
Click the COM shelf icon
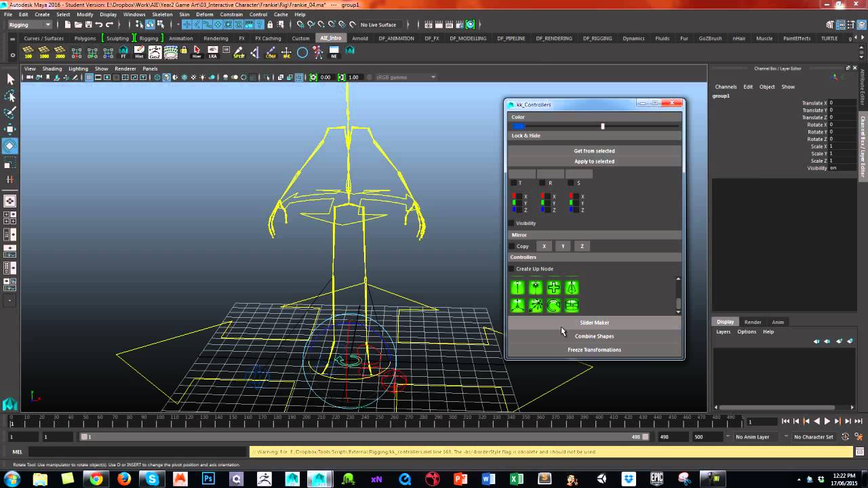point(271,52)
